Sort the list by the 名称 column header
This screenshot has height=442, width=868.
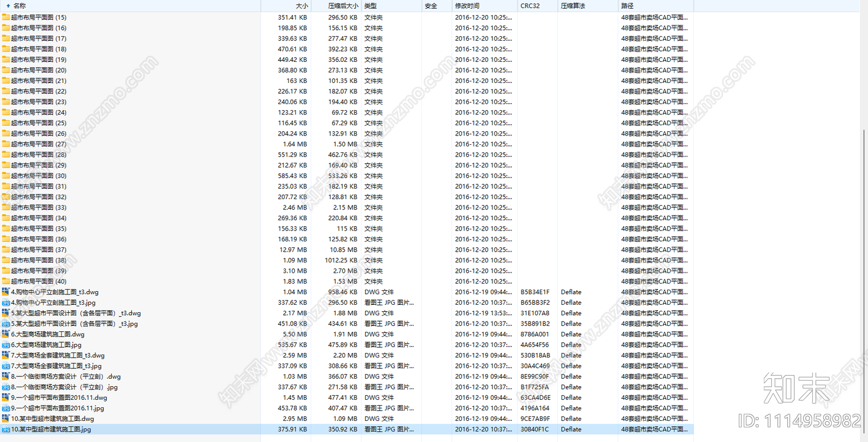pyautogui.click(x=130, y=6)
